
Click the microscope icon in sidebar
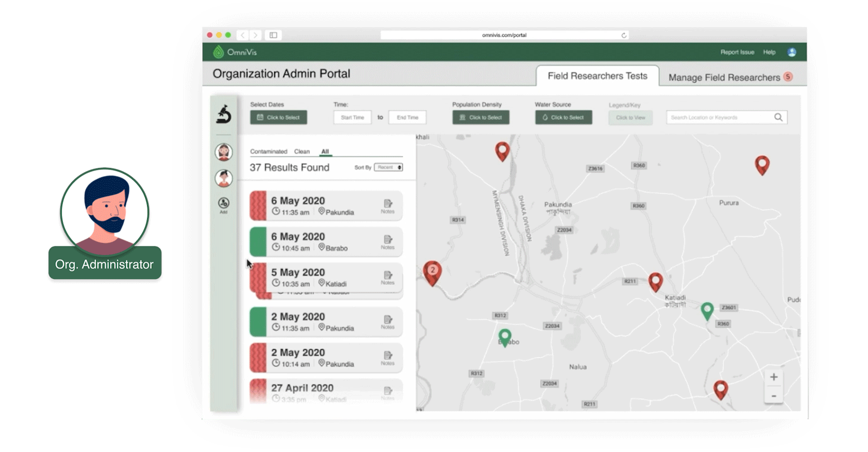tap(224, 114)
